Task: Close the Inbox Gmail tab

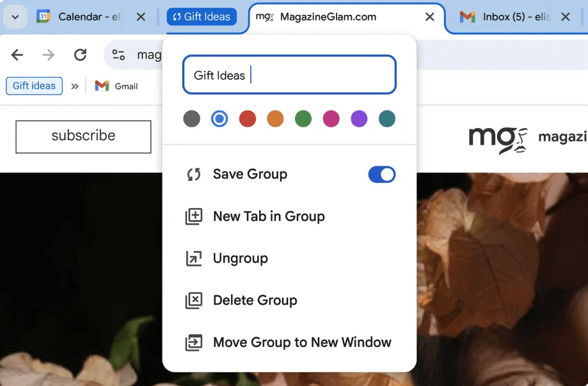Action: point(566,17)
